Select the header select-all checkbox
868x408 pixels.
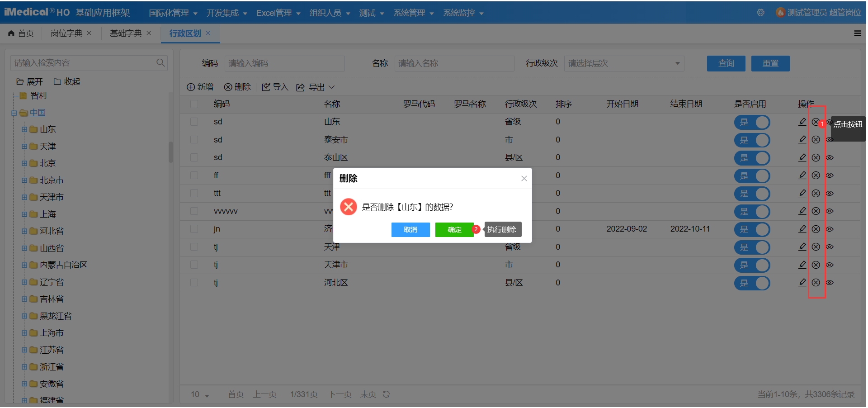click(x=194, y=104)
